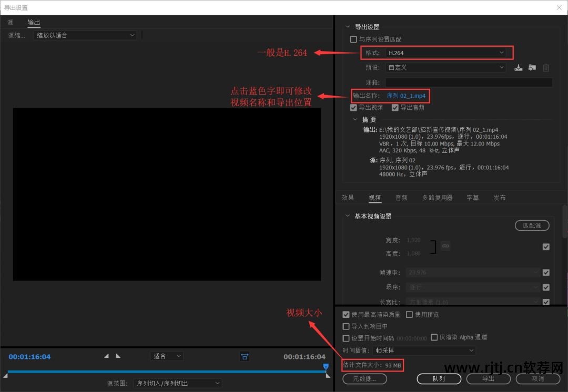Image resolution: width=568 pixels, height=392 pixels.
Task: Open the 音频 audio tab
Action: tap(401, 198)
